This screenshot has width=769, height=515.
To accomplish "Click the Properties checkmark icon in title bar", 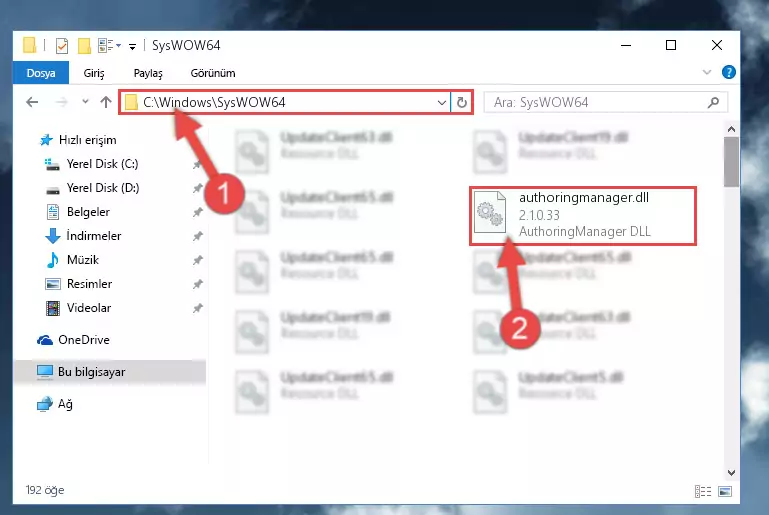I will (62, 46).
